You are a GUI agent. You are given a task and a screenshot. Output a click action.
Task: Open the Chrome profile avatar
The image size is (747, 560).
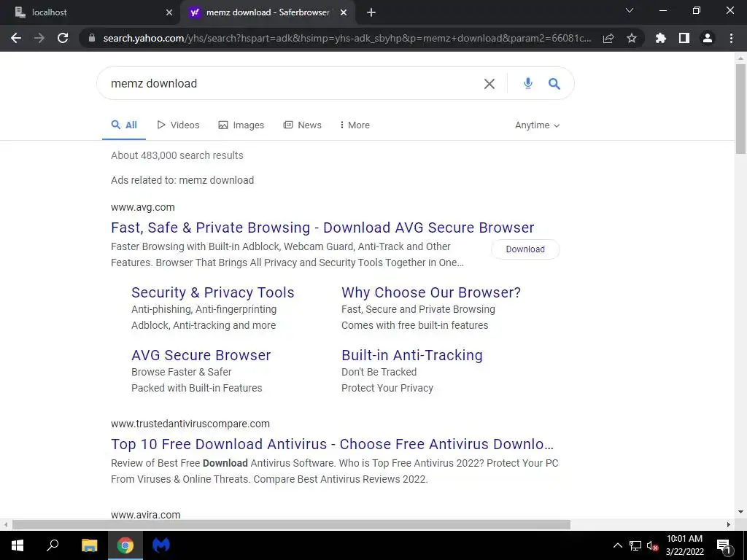(x=708, y=38)
